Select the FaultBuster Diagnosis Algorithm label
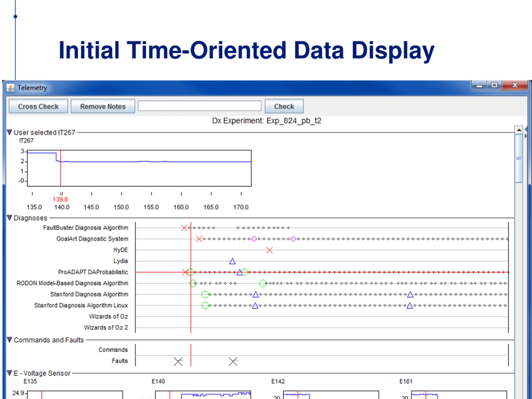 click(86, 228)
